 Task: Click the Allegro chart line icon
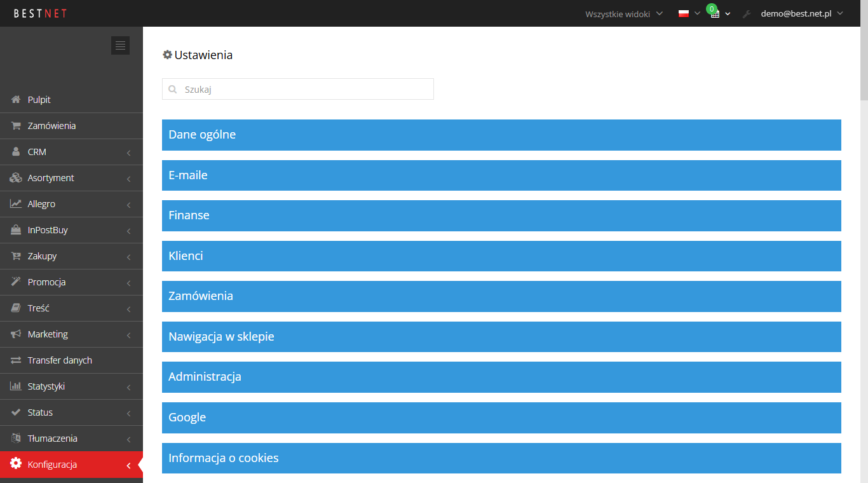tap(16, 204)
